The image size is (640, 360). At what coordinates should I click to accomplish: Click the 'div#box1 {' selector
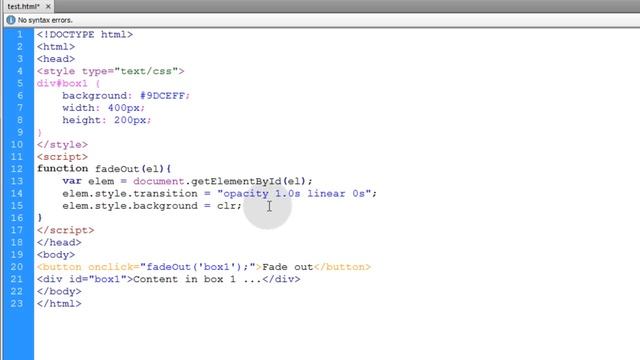69,84
